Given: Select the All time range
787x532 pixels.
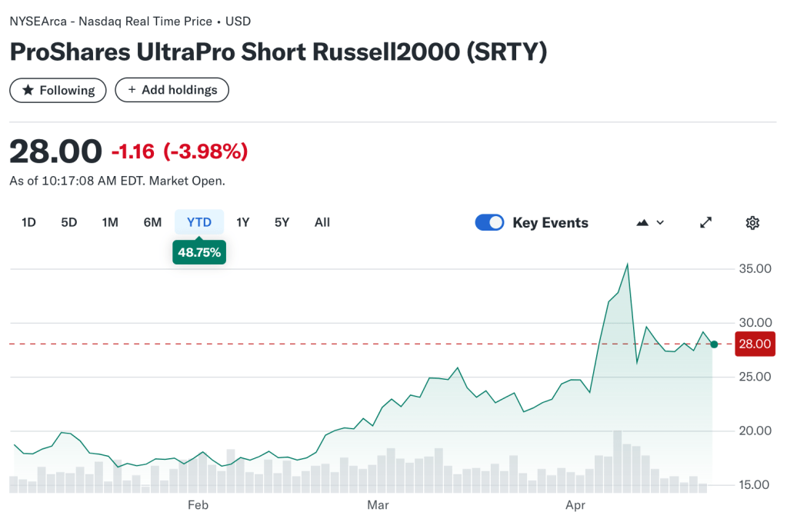Looking at the screenshot, I should pos(322,222).
